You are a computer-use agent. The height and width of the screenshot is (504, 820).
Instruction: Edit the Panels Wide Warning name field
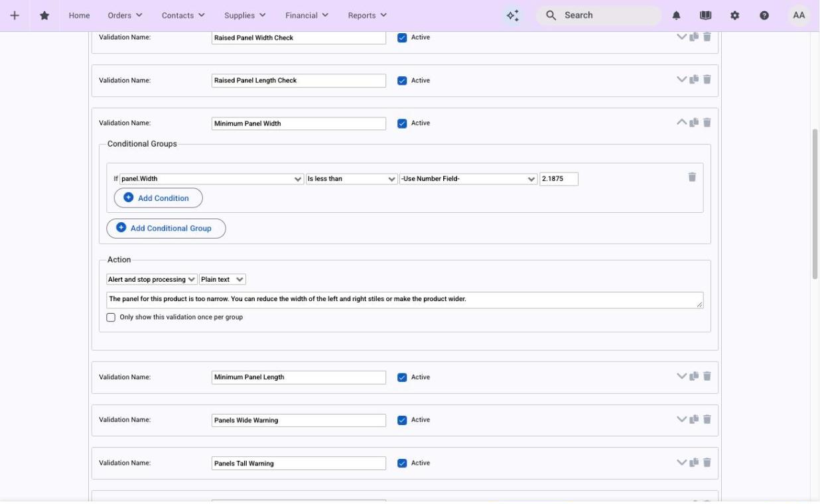pos(299,420)
